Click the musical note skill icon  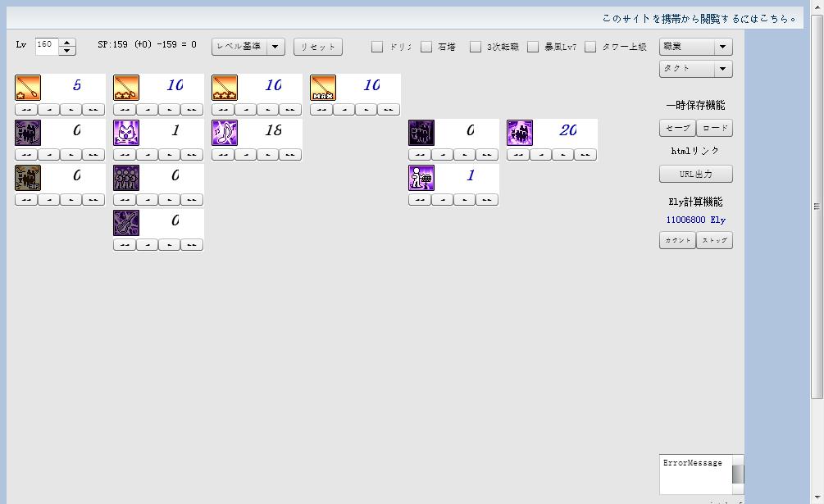click(225, 133)
